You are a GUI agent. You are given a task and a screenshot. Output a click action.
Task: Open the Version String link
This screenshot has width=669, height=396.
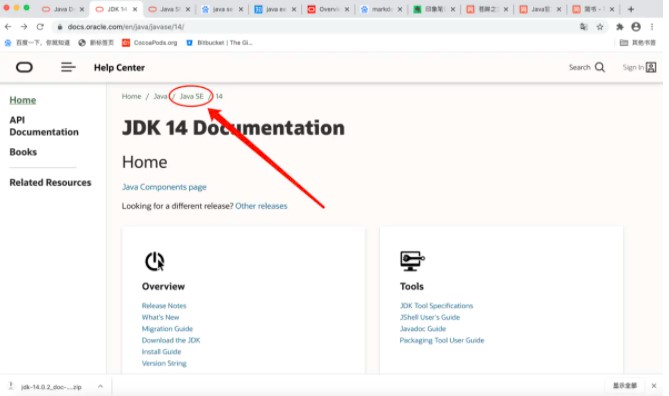point(164,363)
